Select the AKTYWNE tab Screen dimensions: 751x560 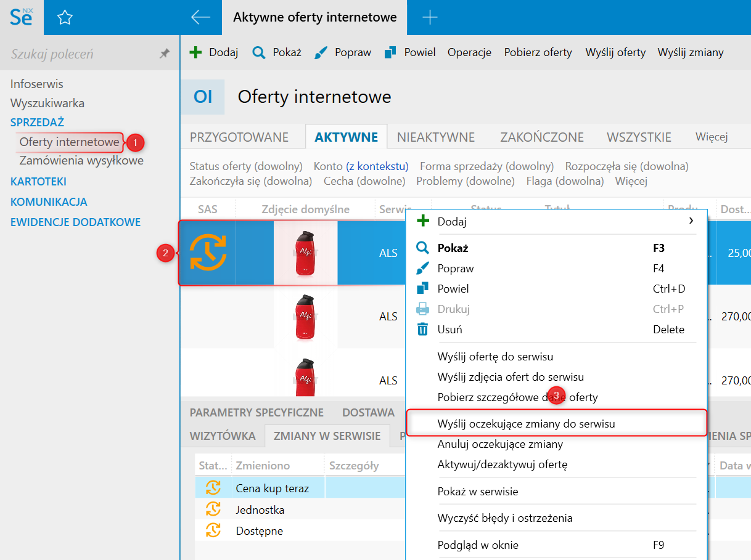(346, 137)
